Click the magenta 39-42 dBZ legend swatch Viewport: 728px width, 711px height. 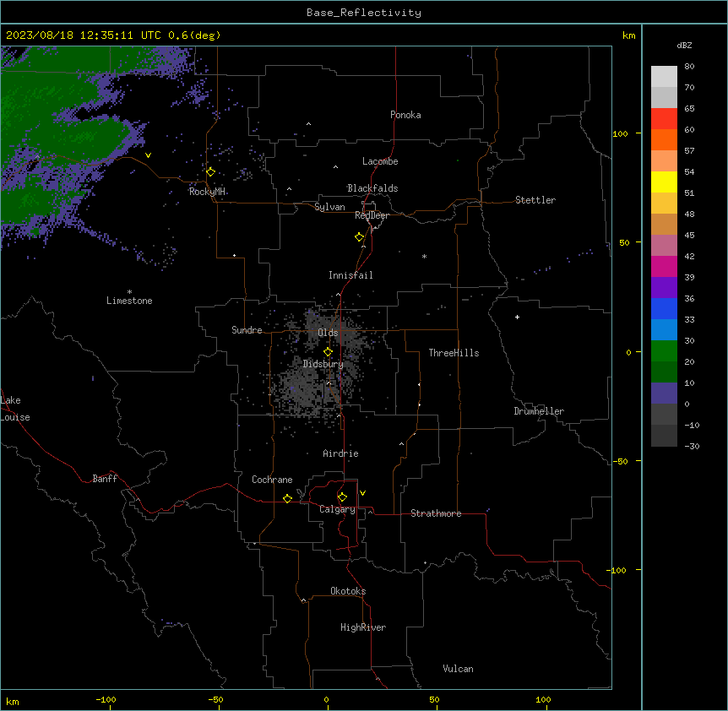point(664,266)
